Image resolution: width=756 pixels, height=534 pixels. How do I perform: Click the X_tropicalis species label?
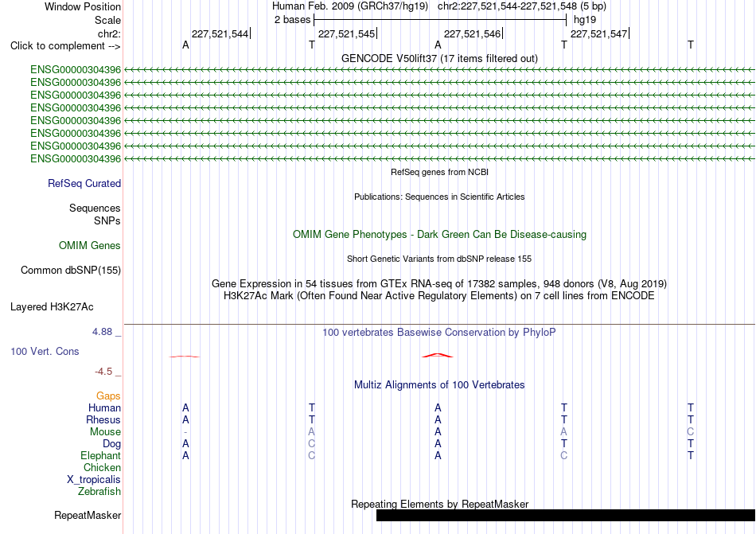tap(94, 480)
